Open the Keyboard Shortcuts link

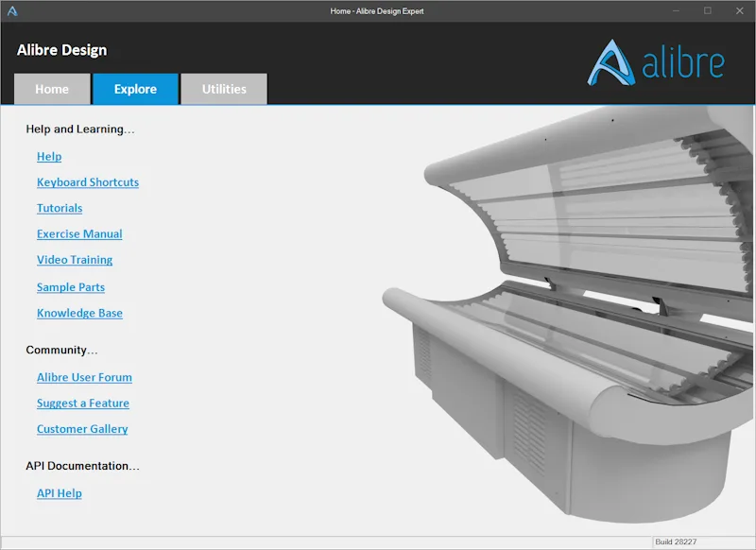coord(88,182)
